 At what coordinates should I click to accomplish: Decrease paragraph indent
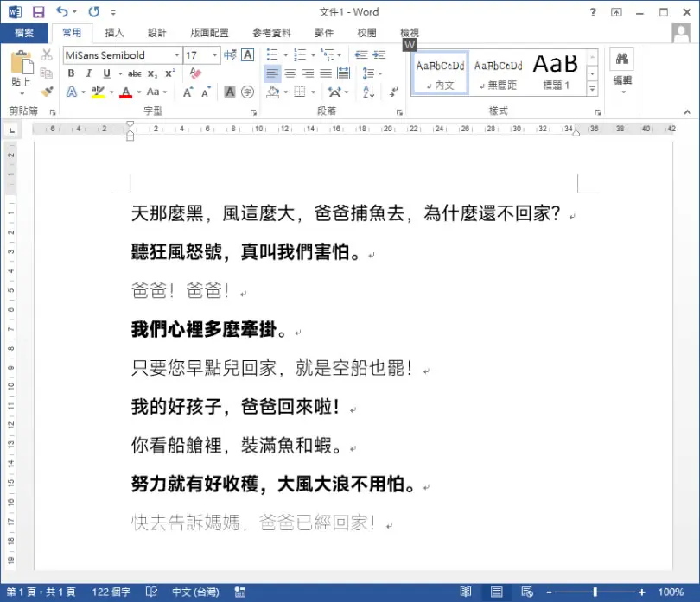pyautogui.click(x=361, y=55)
